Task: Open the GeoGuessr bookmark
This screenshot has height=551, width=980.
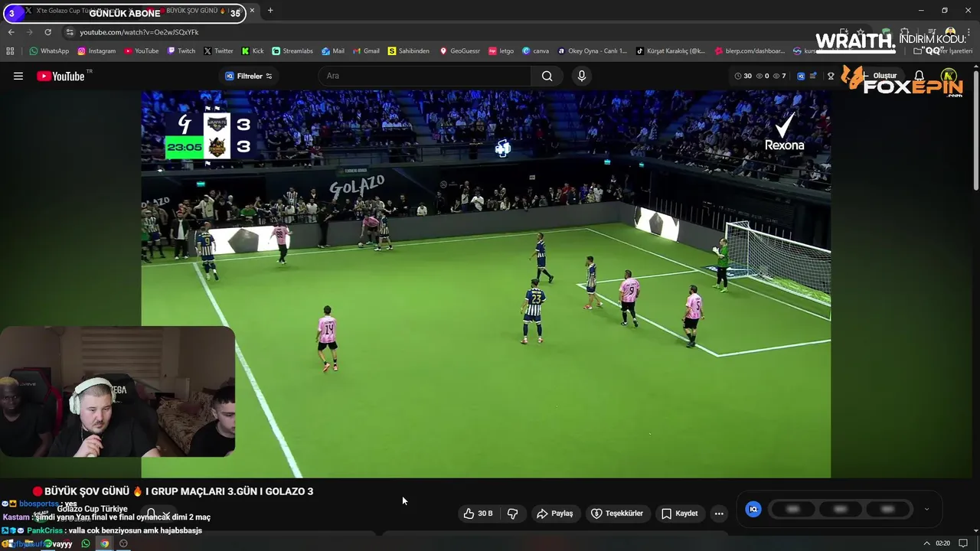Action: (459, 51)
